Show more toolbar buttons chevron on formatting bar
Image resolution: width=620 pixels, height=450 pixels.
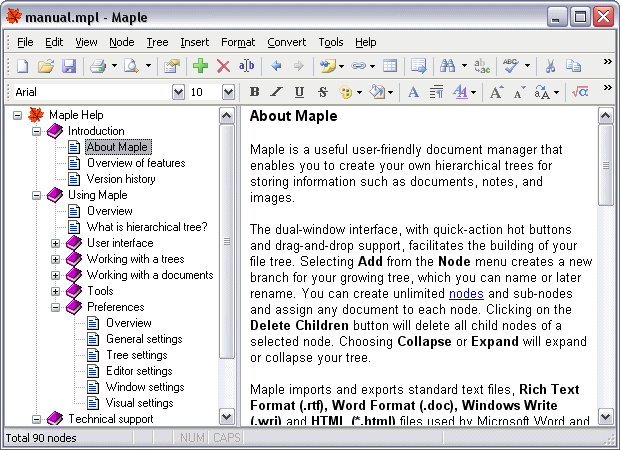click(x=608, y=87)
